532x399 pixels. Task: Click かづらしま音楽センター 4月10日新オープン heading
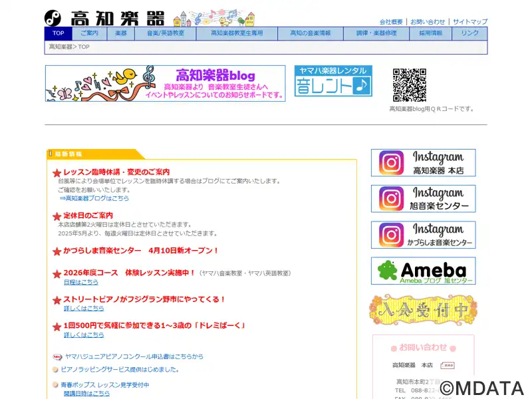pos(140,251)
